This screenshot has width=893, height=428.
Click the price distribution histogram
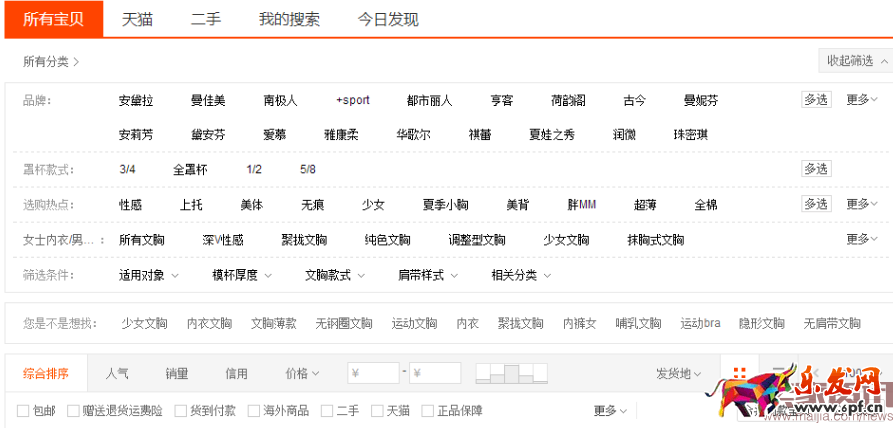tap(511, 373)
